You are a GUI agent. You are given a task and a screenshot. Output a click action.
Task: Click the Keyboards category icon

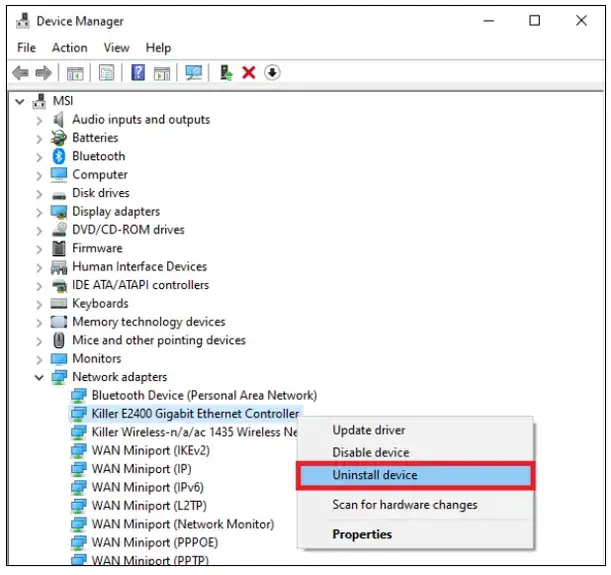point(59,303)
